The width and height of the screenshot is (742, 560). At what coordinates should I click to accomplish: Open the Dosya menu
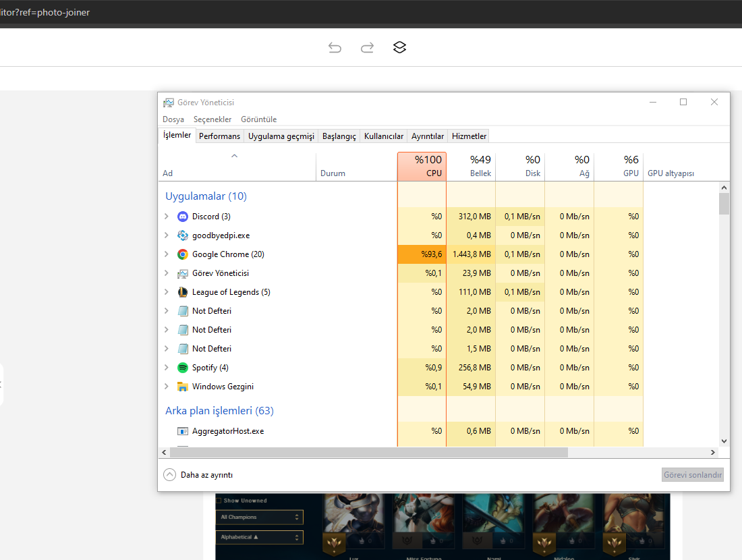click(x=173, y=119)
